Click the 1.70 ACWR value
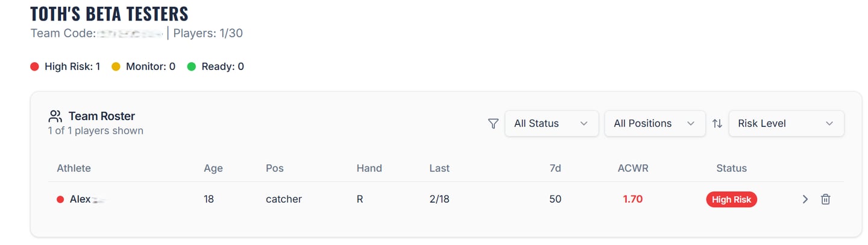The height and width of the screenshot is (245, 868). [632, 199]
